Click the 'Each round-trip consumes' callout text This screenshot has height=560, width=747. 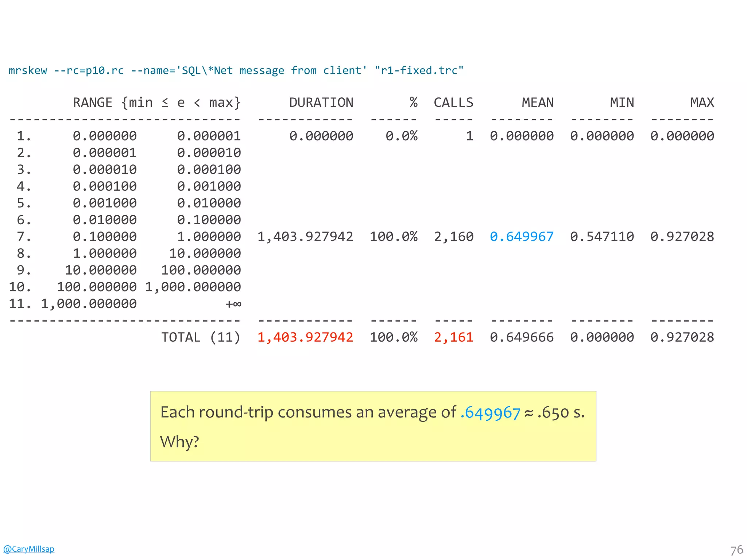click(372, 412)
